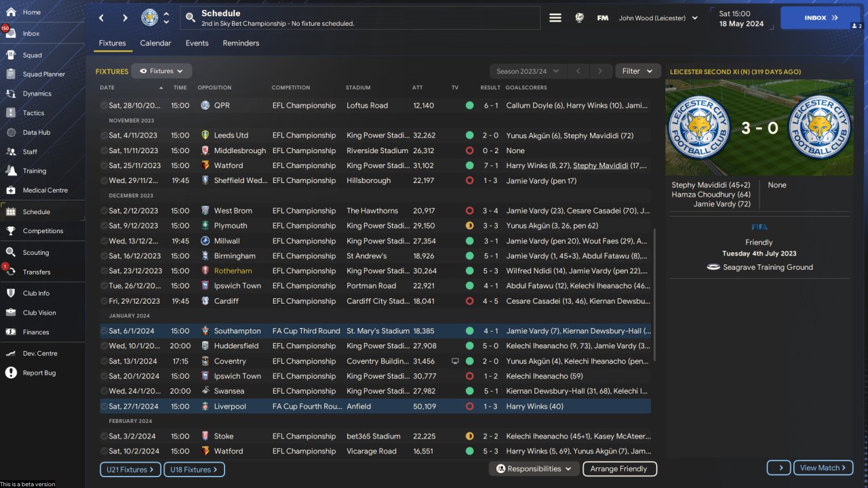Open the Inbox envelope icon in the sidebar

click(x=11, y=33)
